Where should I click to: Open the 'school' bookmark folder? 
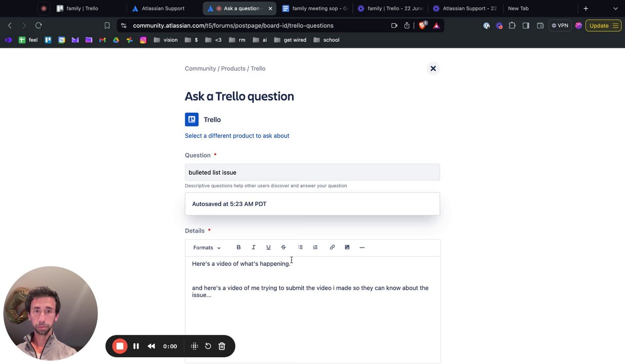coord(326,40)
